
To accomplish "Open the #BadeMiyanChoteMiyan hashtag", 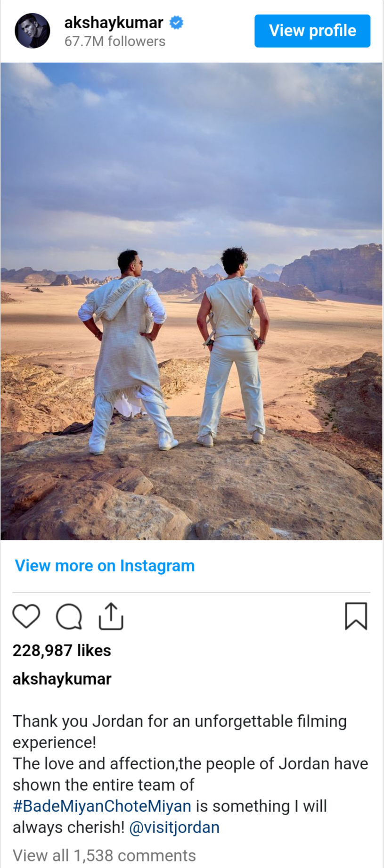I will [102, 806].
